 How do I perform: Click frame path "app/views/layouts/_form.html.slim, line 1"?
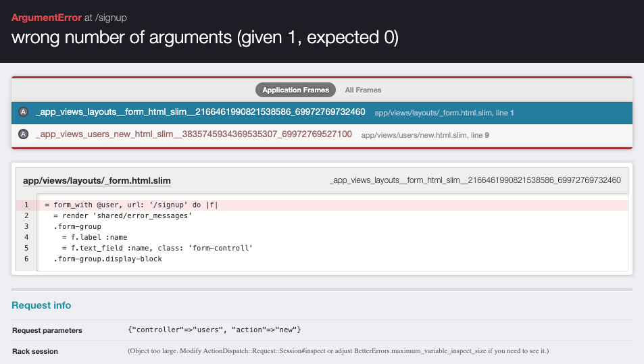(444, 113)
